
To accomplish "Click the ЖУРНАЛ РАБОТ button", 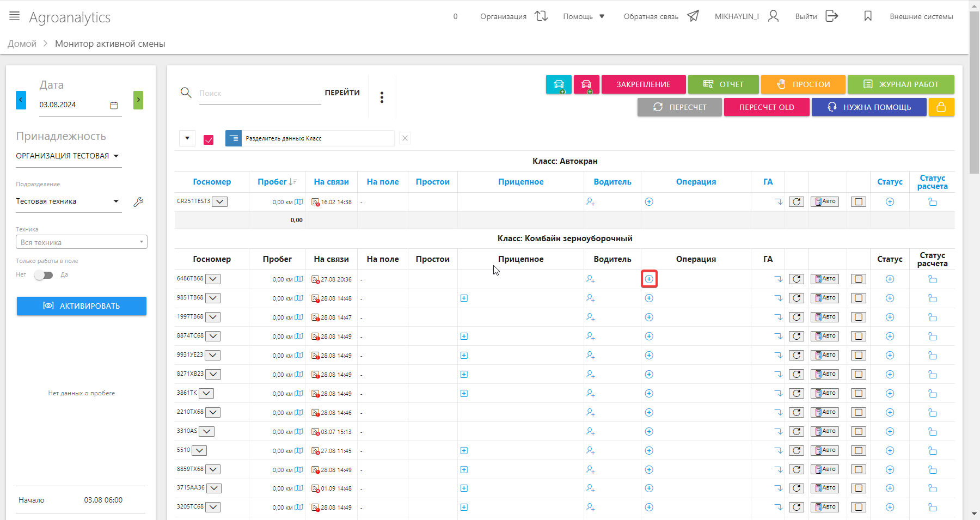I will pyautogui.click(x=901, y=84).
